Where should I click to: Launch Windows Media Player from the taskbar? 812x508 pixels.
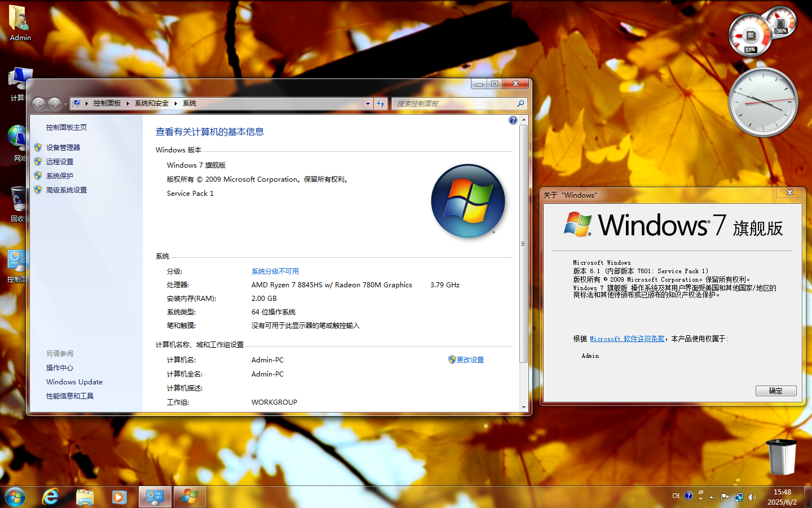[119, 497]
